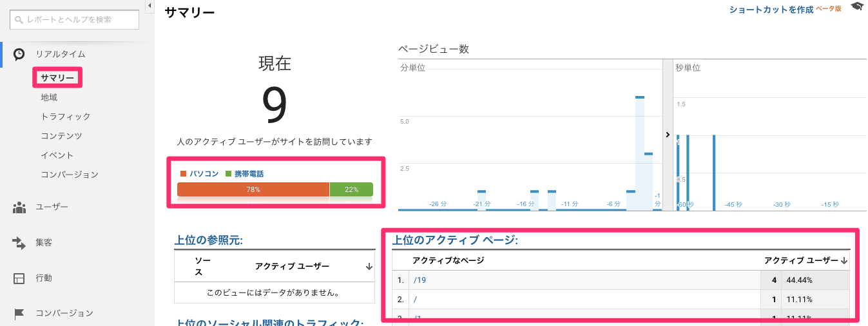Click the サマリー page heading
The width and height of the screenshot is (868, 326).
point(189,12)
